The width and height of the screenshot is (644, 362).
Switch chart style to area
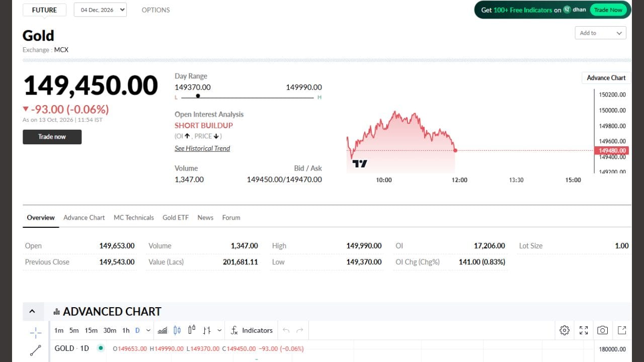tap(163, 330)
